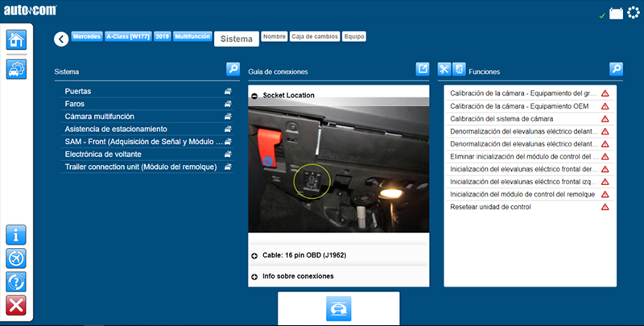Select the active Sistema tab
Viewport: 644px width, 326px height.
coord(237,39)
